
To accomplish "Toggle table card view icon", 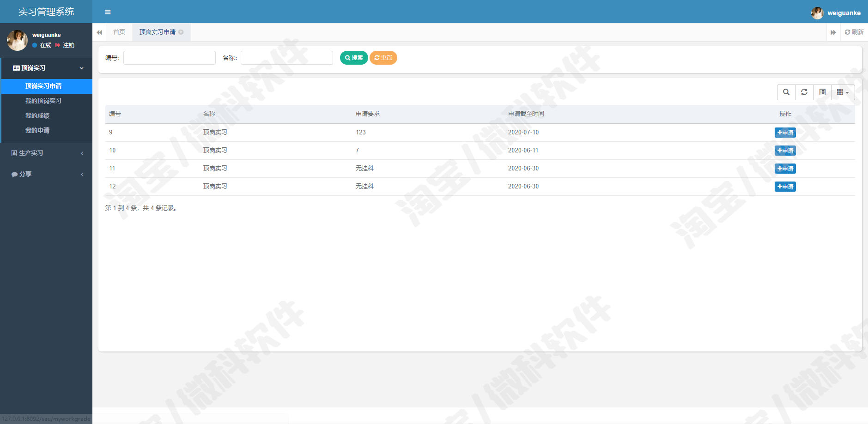I will tap(822, 92).
